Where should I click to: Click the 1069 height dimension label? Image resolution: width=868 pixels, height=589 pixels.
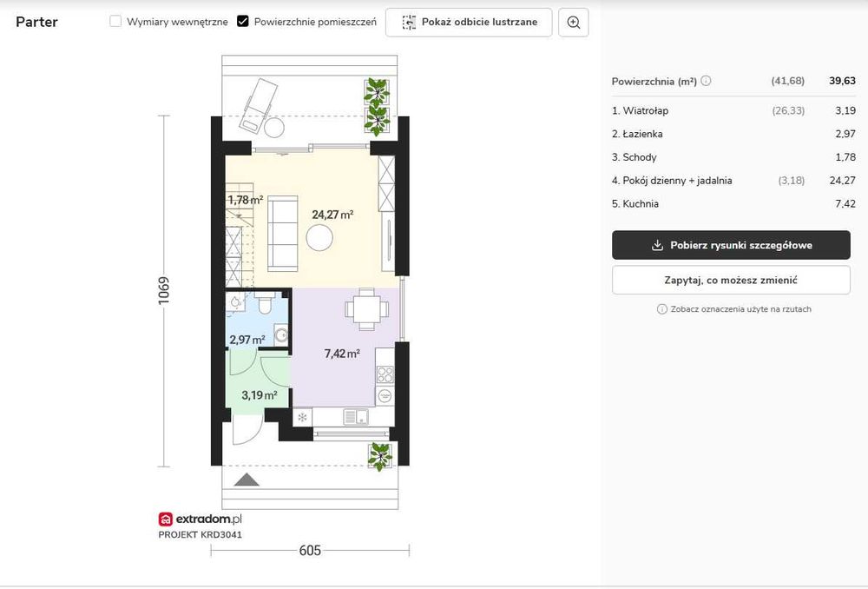164,291
